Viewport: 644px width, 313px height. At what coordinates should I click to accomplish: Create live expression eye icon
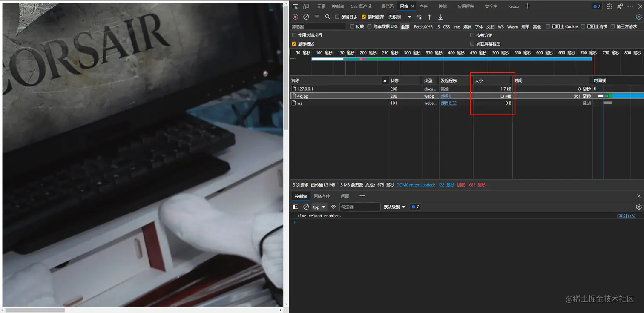pyautogui.click(x=333, y=207)
